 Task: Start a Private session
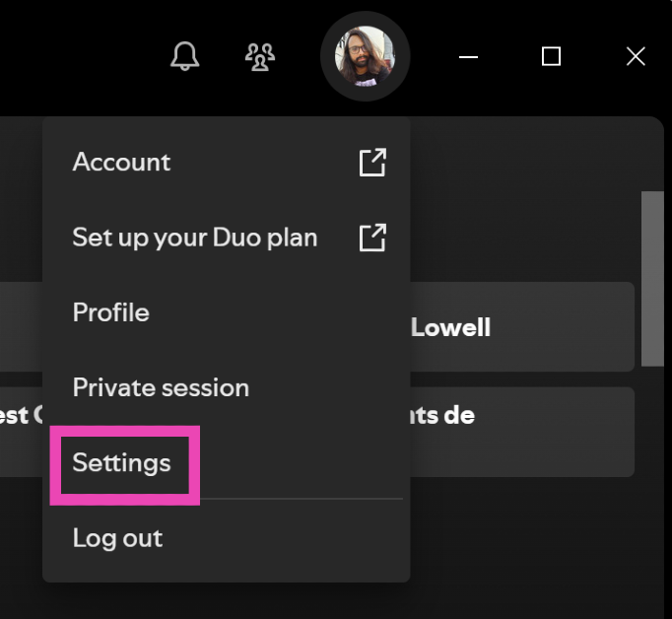pos(161,387)
